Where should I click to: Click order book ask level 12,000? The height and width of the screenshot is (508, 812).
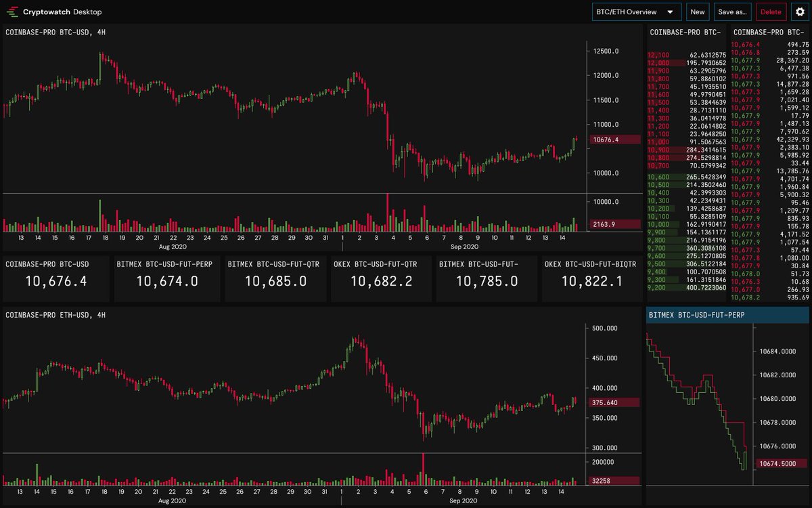point(658,63)
